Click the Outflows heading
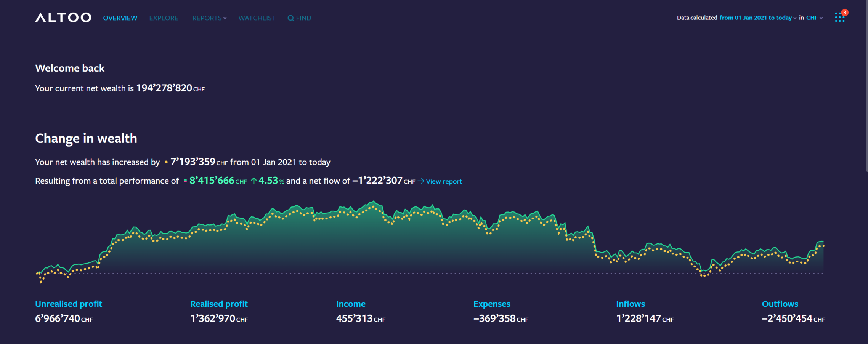 (x=780, y=304)
